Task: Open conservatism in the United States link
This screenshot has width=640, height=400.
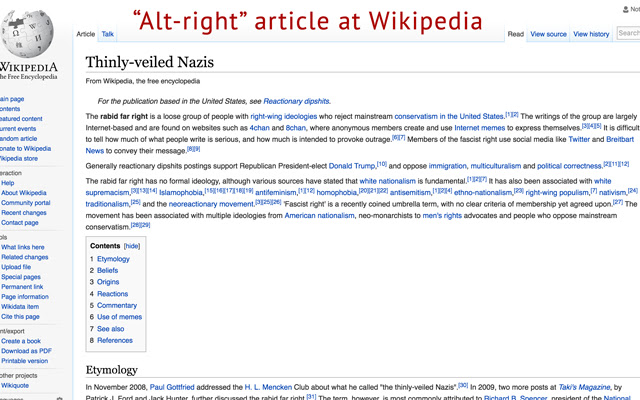Action: click(449, 116)
